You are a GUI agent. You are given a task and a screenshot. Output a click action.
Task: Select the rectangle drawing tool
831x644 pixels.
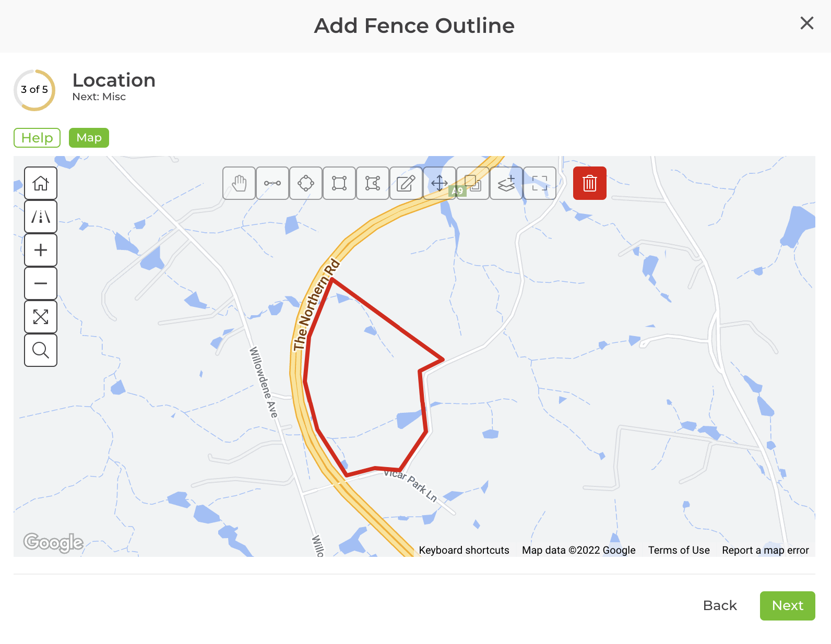339,183
